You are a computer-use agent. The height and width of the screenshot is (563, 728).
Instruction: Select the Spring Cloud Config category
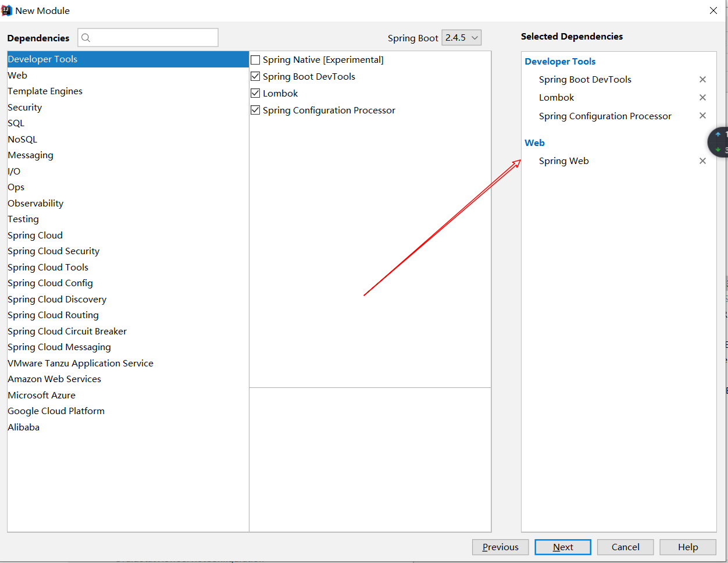(x=128, y=283)
